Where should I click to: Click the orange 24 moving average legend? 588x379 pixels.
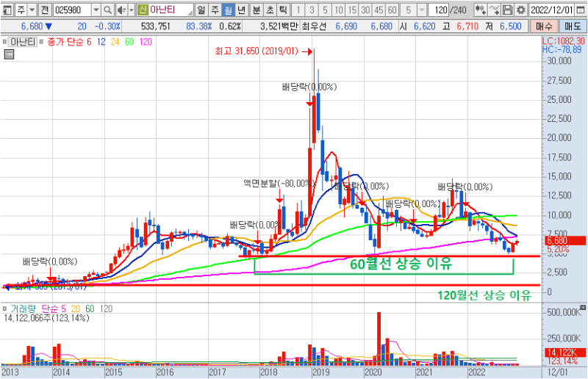115,42
